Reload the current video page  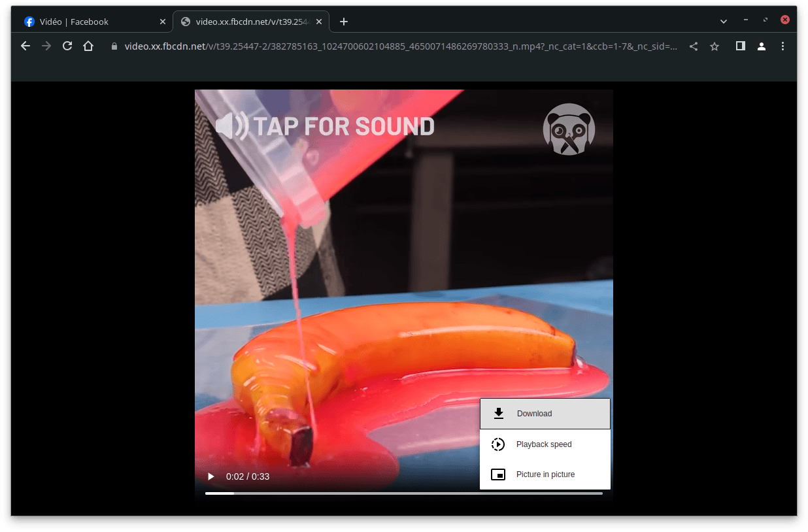(x=67, y=46)
